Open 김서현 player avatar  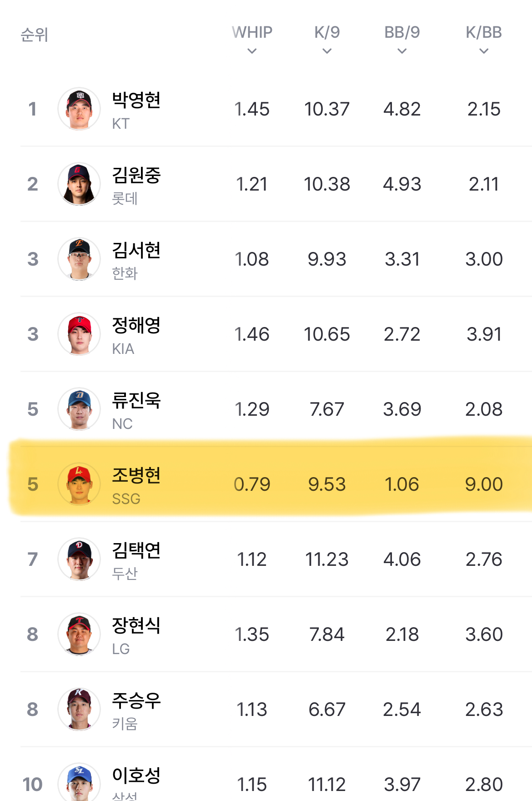79,259
